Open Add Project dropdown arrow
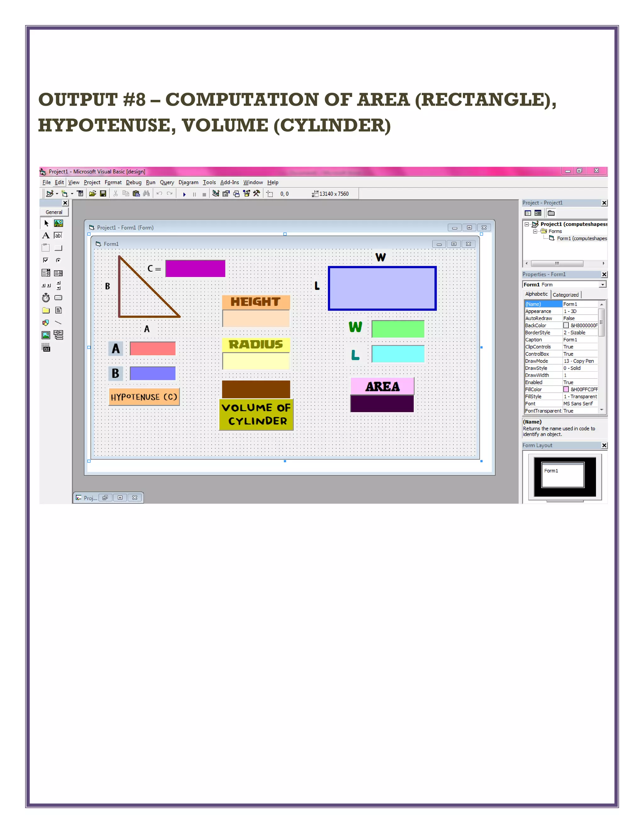 point(57,194)
